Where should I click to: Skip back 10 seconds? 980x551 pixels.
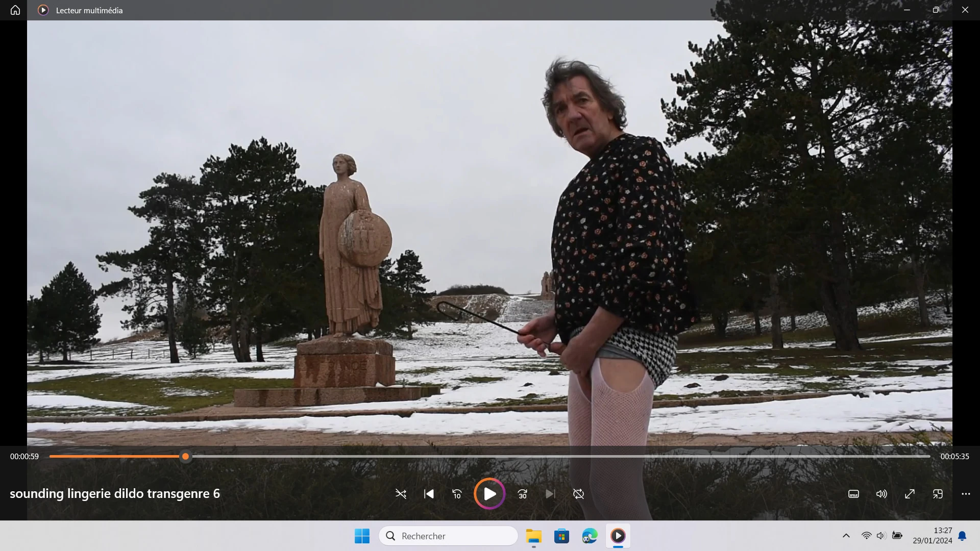click(457, 494)
